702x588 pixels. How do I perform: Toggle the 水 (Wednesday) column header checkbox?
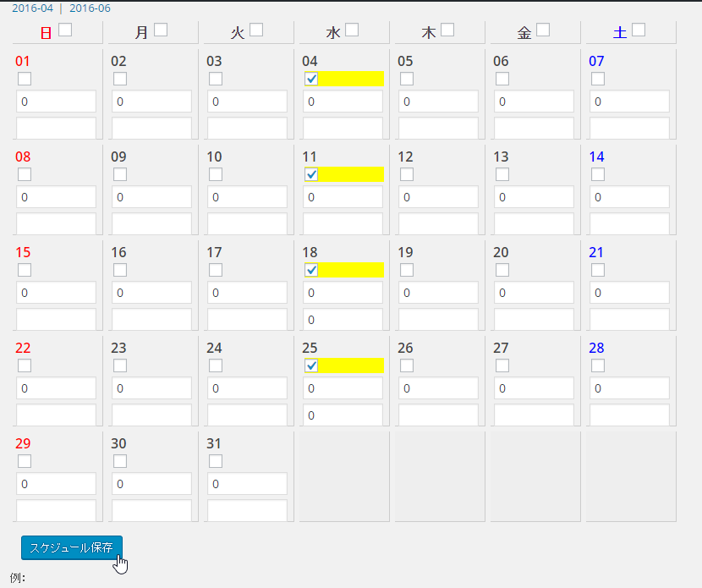(352, 30)
